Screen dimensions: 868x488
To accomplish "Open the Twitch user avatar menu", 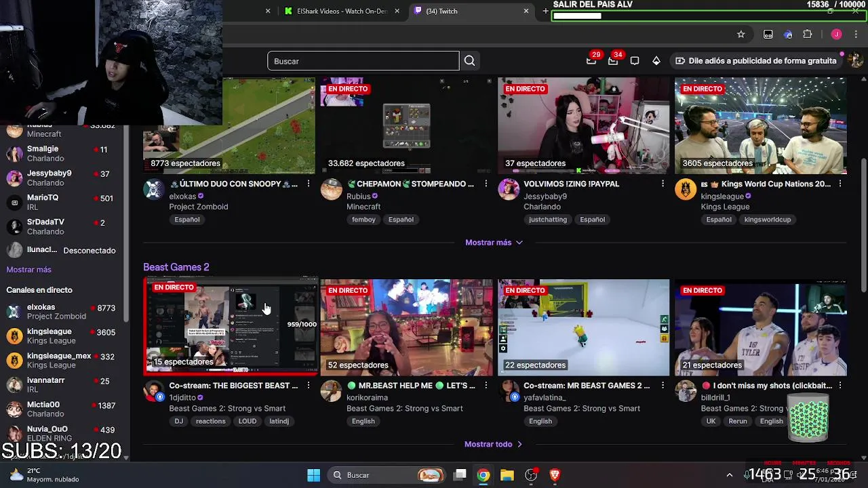I will (855, 60).
